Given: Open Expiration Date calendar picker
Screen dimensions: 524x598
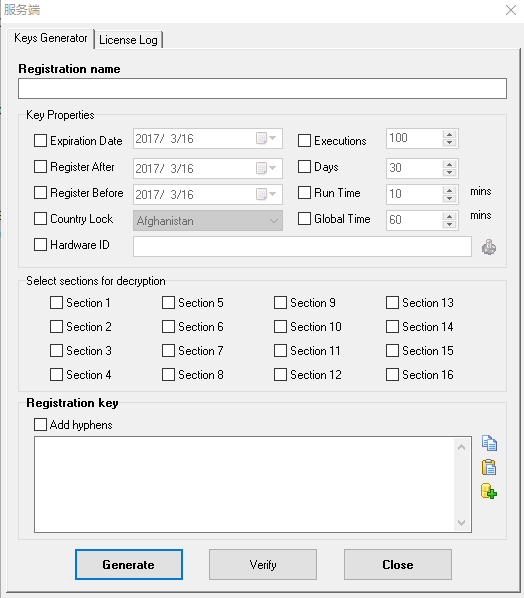Looking at the screenshot, I should tap(266, 138).
